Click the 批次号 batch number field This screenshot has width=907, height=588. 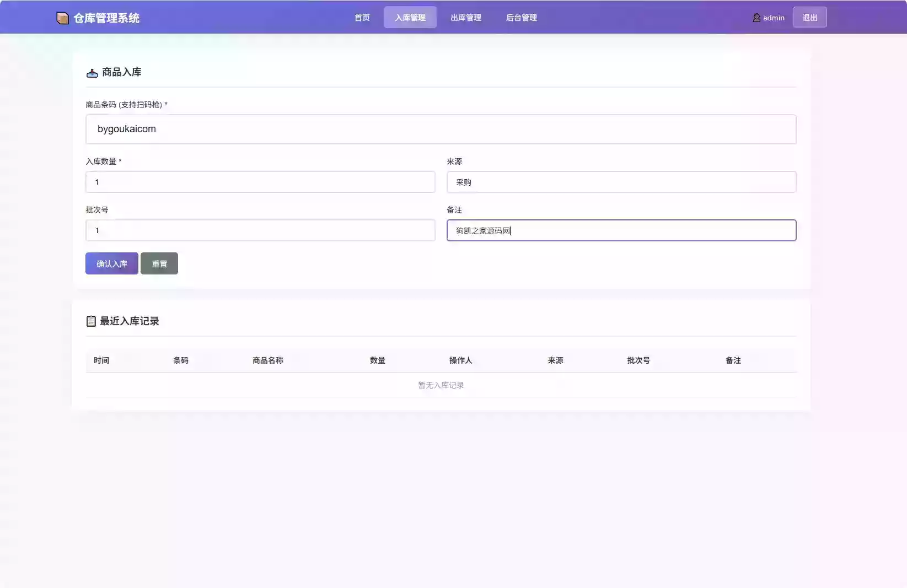click(x=260, y=230)
